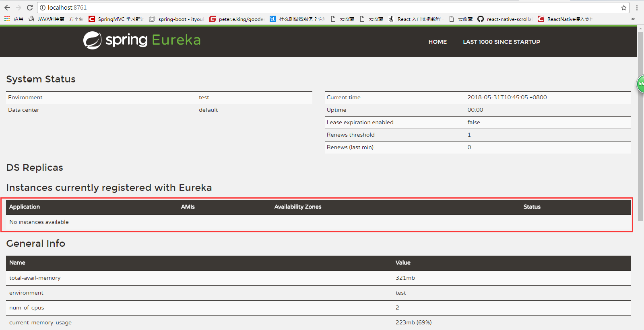Click the Data center 'default' value
The width and height of the screenshot is (644, 330).
208,110
